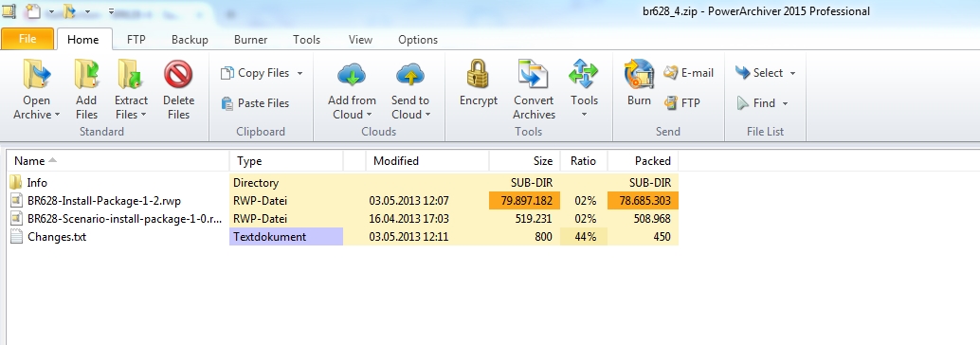Click the Paste Files icon
The height and width of the screenshot is (345, 980).
[227, 103]
